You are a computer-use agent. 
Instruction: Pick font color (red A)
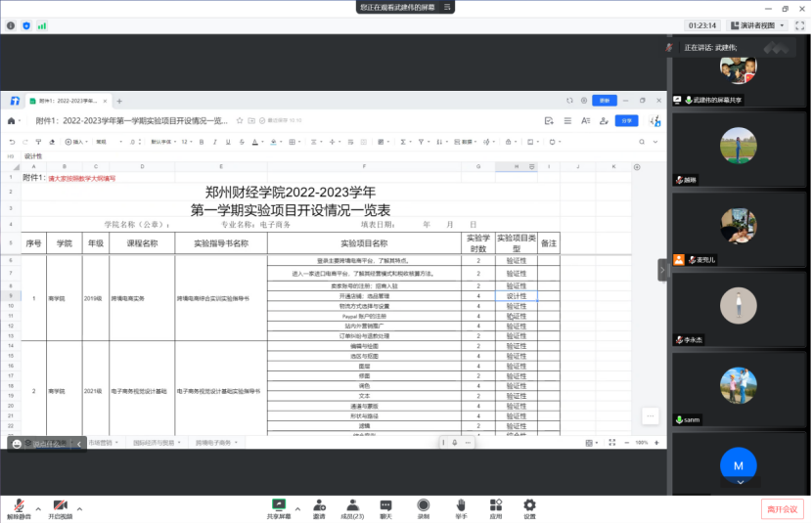(254, 142)
